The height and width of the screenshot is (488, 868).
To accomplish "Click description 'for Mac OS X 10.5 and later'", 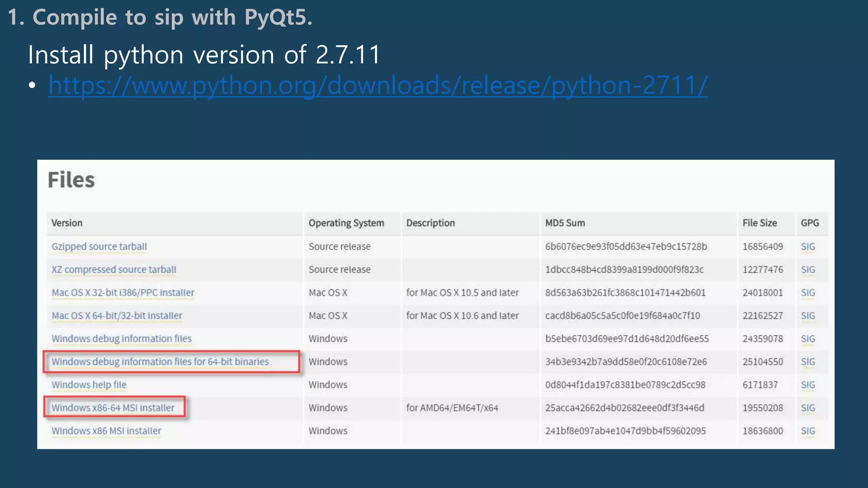I will click(x=462, y=293).
